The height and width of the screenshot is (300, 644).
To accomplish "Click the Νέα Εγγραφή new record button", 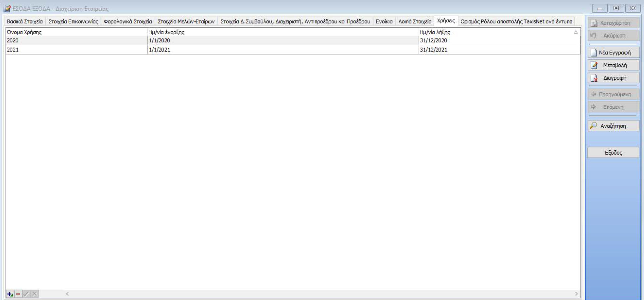I will point(614,52).
